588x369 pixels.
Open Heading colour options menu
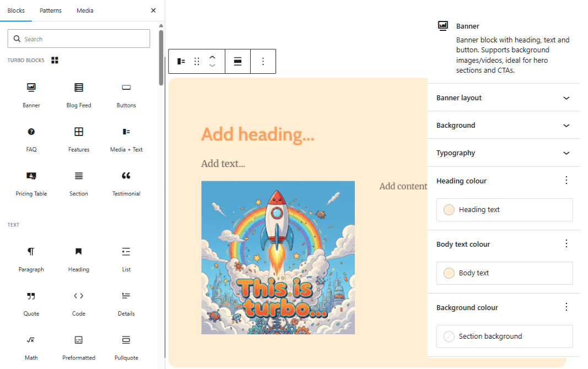click(567, 181)
